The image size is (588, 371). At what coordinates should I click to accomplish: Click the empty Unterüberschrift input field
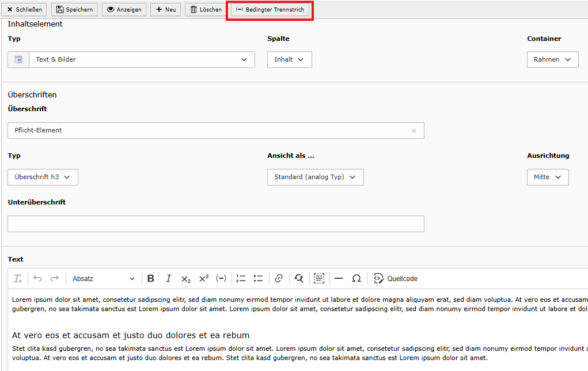click(x=215, y=224)
